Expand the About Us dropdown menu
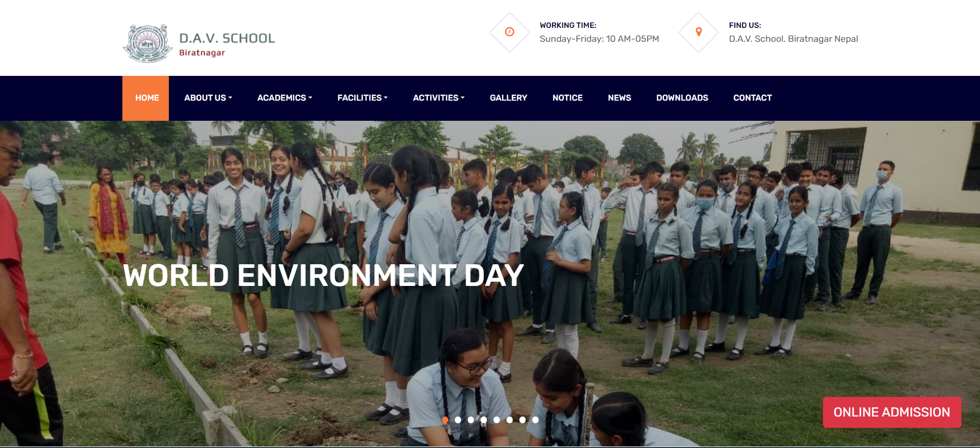Screen dimensions: 980x448 click(x=208, y=98)
